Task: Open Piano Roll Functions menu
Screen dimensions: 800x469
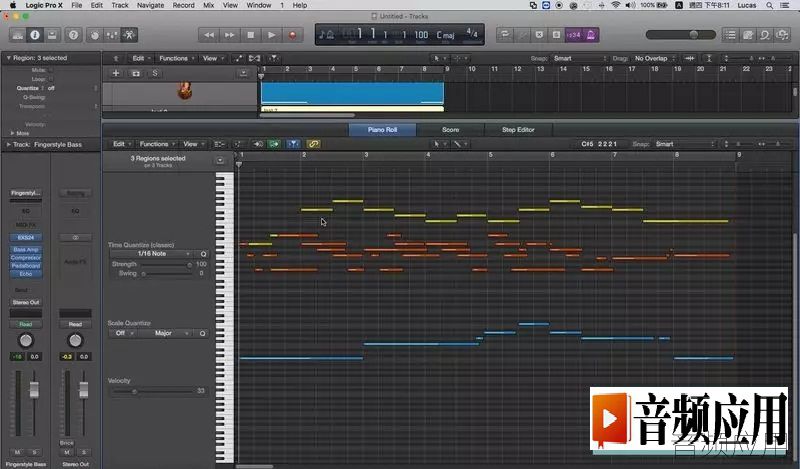Action: click(157, 144)
